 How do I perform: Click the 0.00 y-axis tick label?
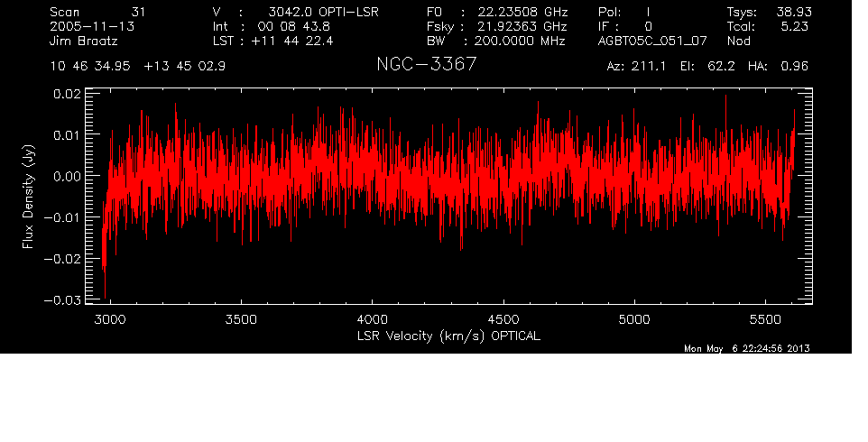click(67, 176)
